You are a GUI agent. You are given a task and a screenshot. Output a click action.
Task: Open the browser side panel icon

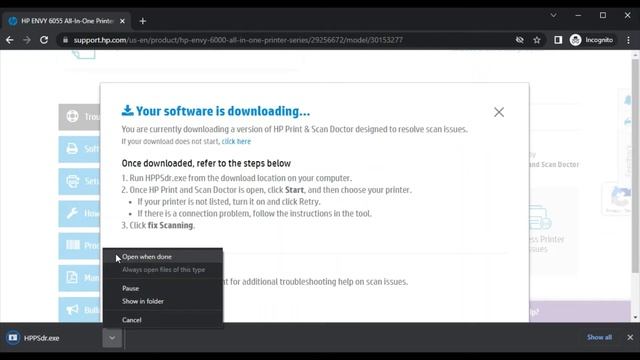(x=558, y=40)
